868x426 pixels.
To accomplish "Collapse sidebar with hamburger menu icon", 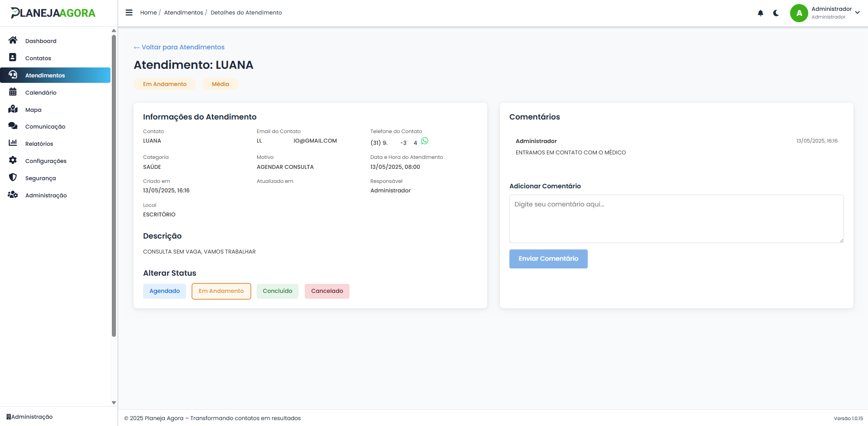I will coord(129,13).
